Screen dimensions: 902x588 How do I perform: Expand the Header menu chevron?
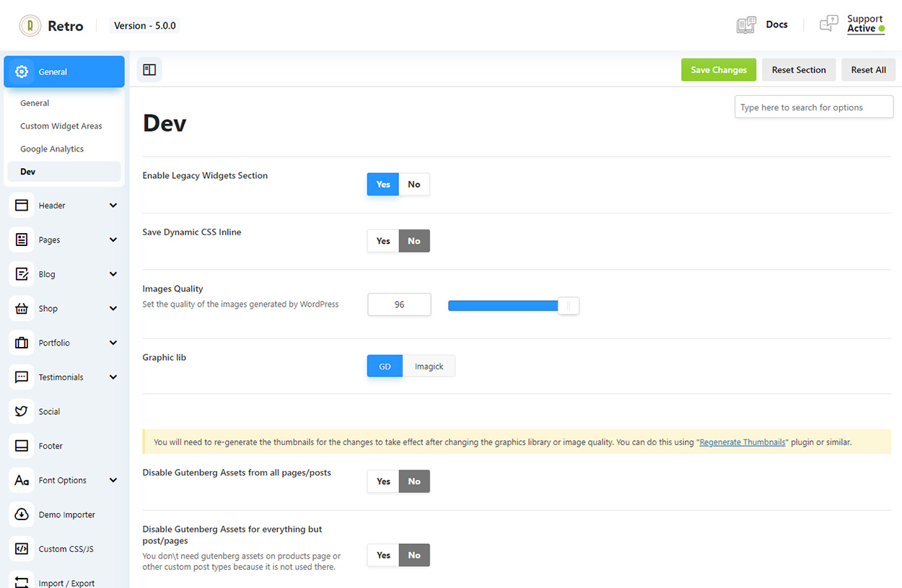tap(113, 206)
